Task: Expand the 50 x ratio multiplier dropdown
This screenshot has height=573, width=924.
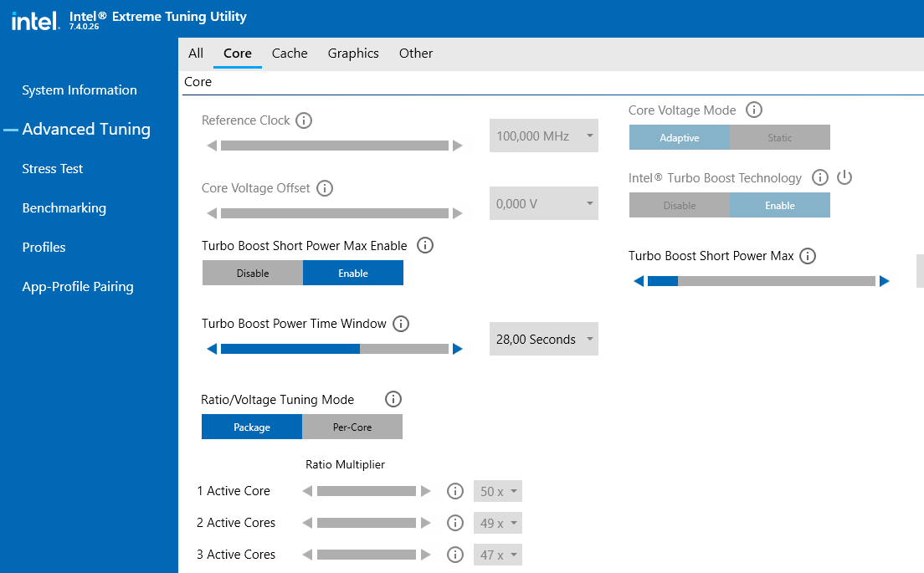Action: click(498, 492)
